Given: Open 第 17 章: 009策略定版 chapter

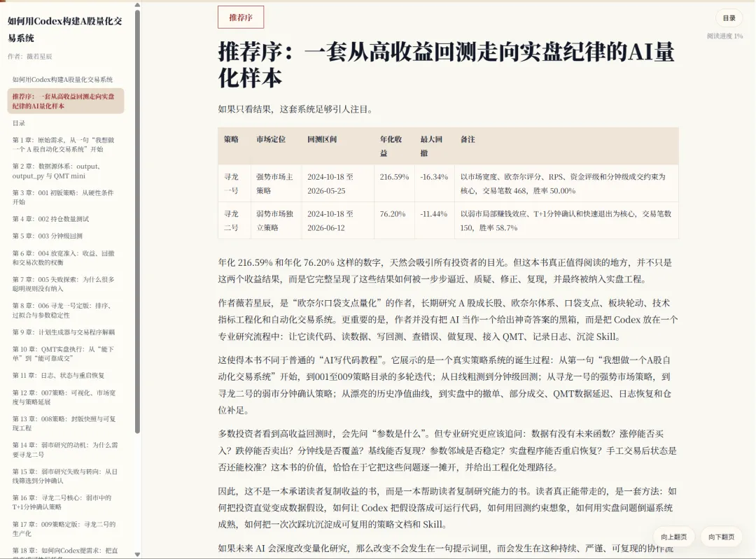Looking at the screenshot, I should [x=64, y=529].
